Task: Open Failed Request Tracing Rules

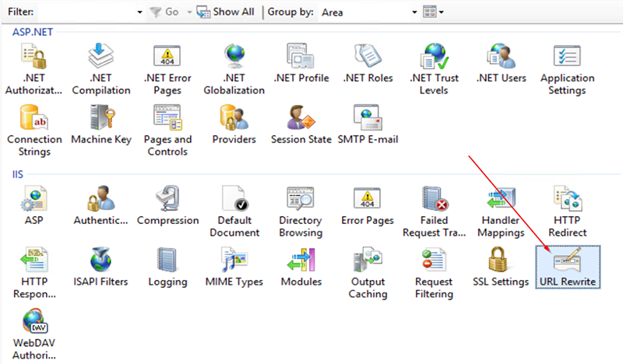Action: pos(434,212)
